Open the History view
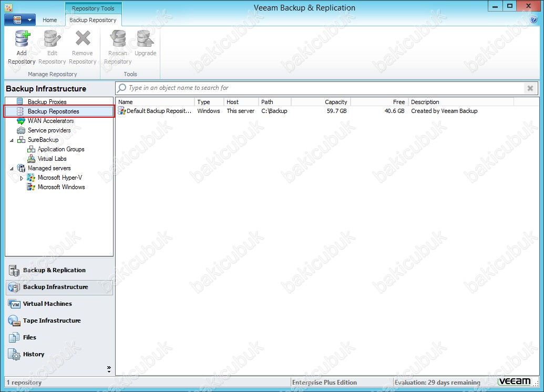This screenshot has height=392, width=544. click(59, 354)
